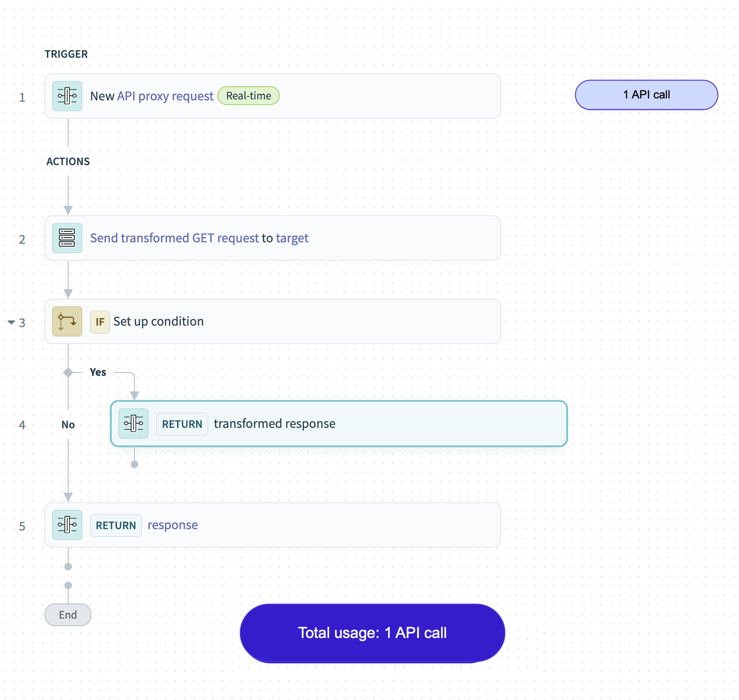Expand the Yes branch of the condition

(98, 372)
